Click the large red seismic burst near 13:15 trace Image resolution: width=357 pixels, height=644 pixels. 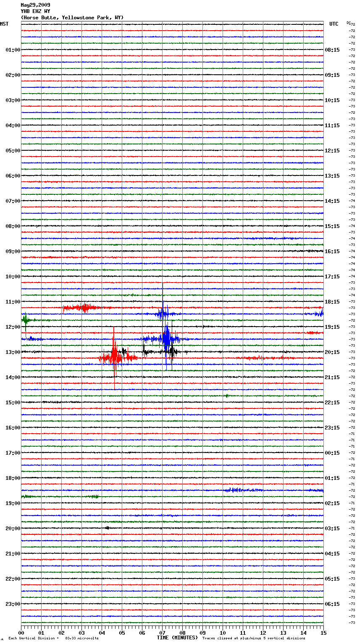pos(115,358)
